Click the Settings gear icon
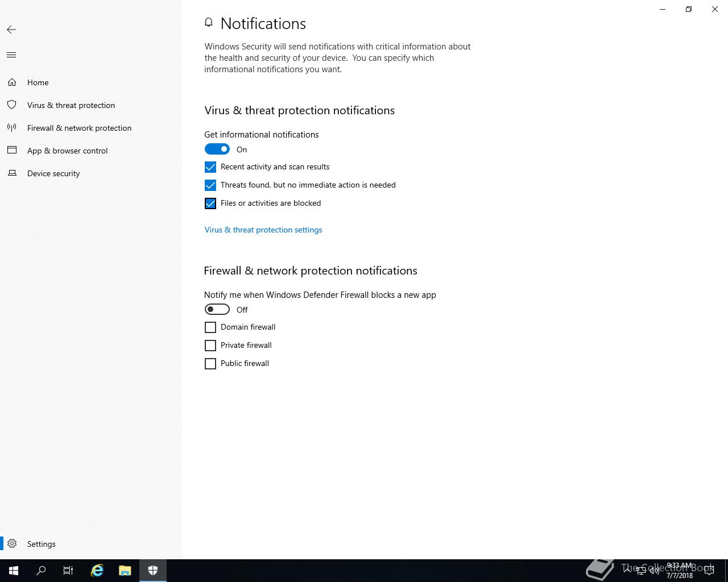 [x=12, y=544]
